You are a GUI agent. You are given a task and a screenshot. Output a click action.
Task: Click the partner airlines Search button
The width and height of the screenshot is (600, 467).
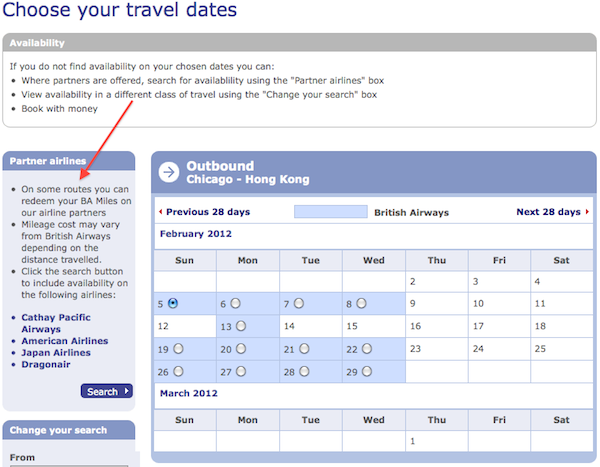pyautogui.click(x=107, y=391)
